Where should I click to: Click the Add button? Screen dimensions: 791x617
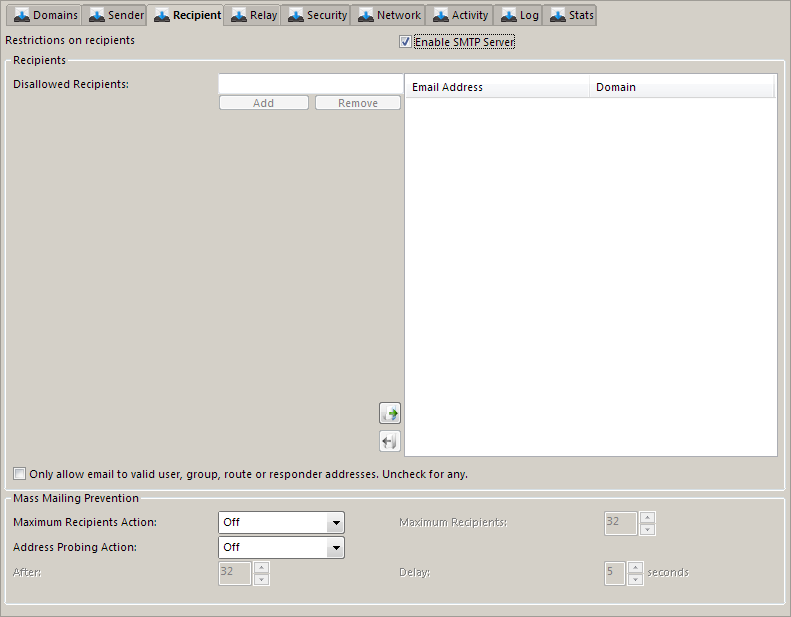coord(264,103)
